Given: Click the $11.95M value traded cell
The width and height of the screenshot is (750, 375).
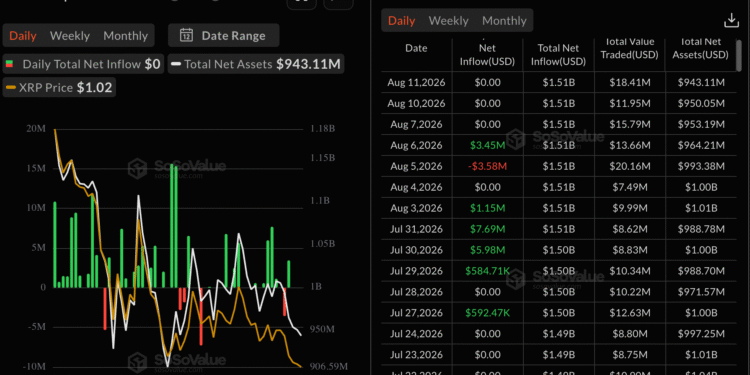Looking at the screenshot, I should pyautogui.click(x=630, y=103).
